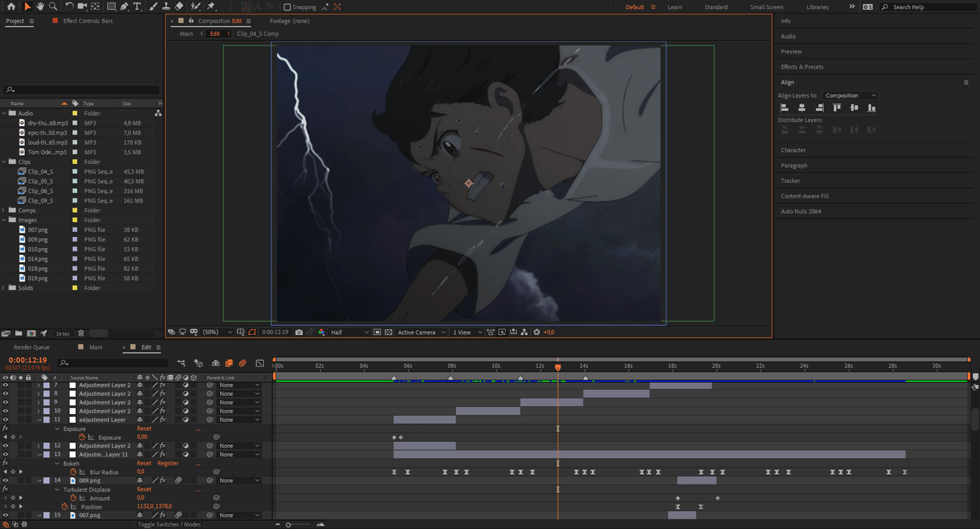Viewport: 980px width, 529px height.
Task: Open the Content-Aware Fill panel
Action: [x=806, y=196]
